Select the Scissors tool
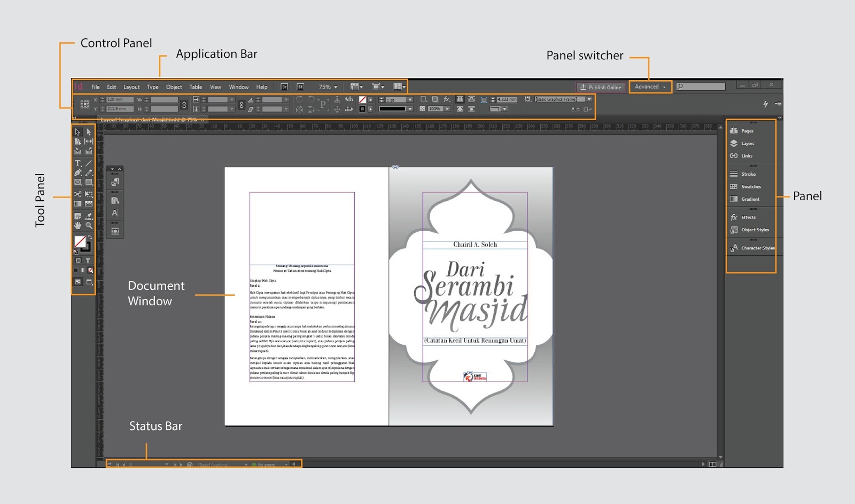Image resolution: width=855 pixels, height=504 pixels. [77, 194]
